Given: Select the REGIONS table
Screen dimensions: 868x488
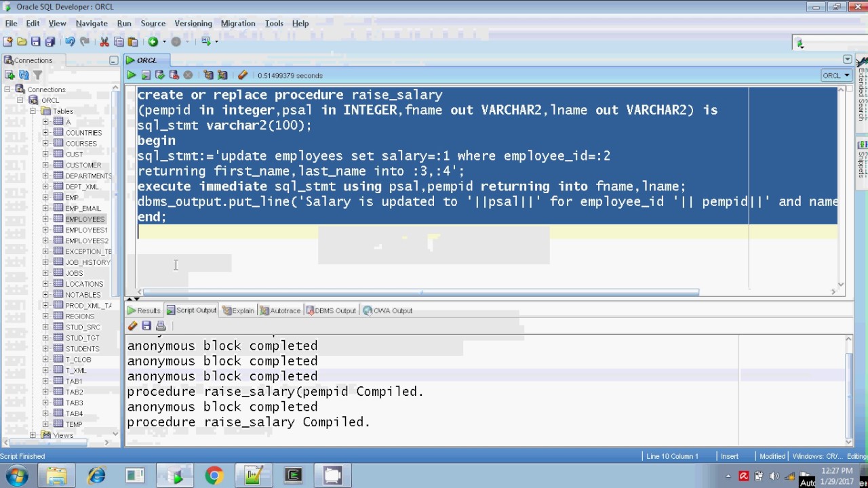Looking at the screenshot, I should click(x=80, y=317).
